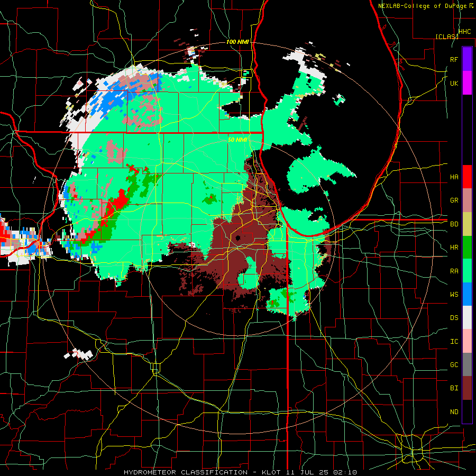Click the BI legend label
The image size is (476, 476).
pyautogui.click(x=454, y=388)
